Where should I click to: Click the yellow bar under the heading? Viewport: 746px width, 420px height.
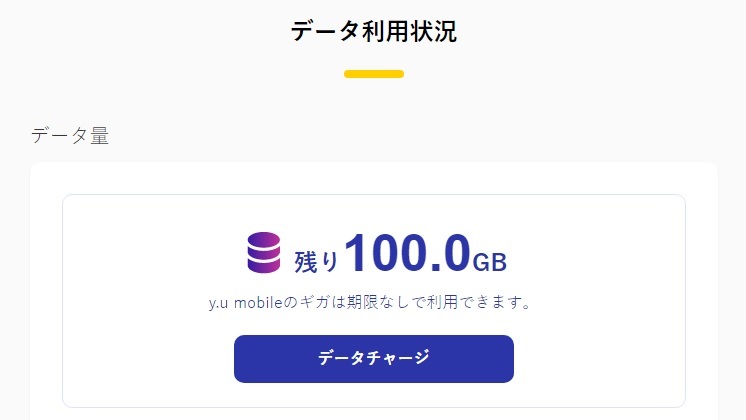click(x=374, y=74)
